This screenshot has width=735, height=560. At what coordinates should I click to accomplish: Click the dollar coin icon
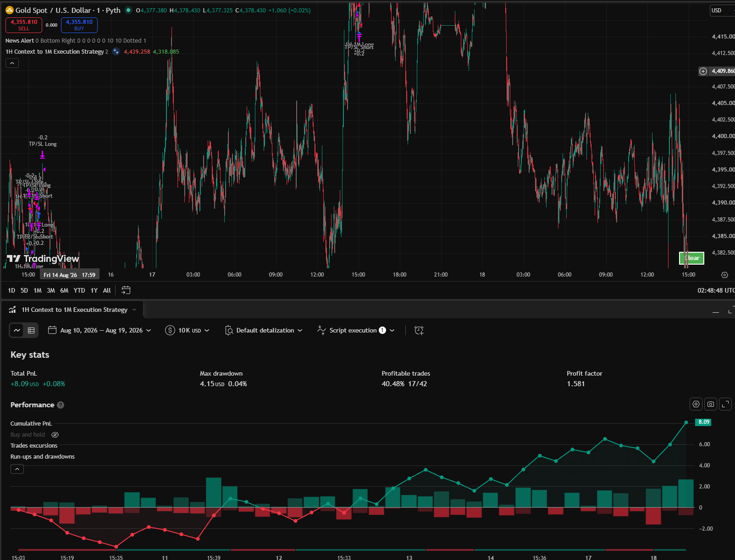coord(170,330)
